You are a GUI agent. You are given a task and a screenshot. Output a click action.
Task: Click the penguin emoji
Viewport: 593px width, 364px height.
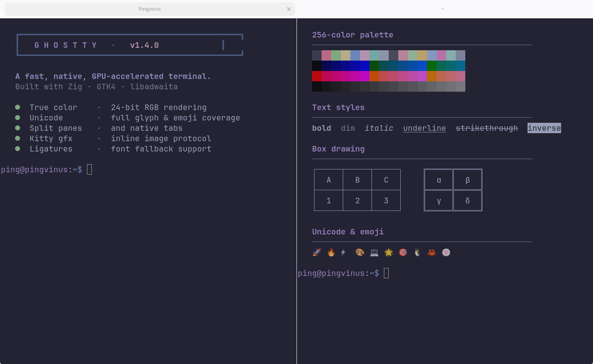pyautogui.click(x=417, y=252)
